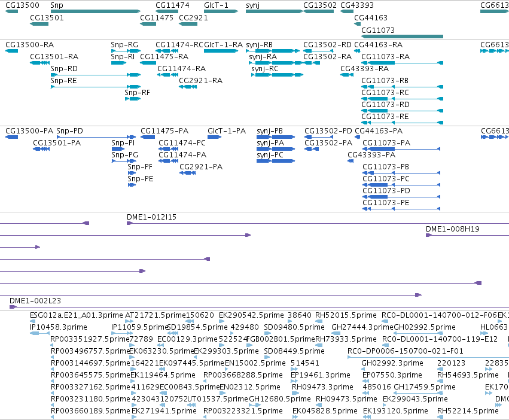The height and width of the screenshot is (420, 509).
Task: Select EST RH52214.5prime
Action: (x=468, y=411)
